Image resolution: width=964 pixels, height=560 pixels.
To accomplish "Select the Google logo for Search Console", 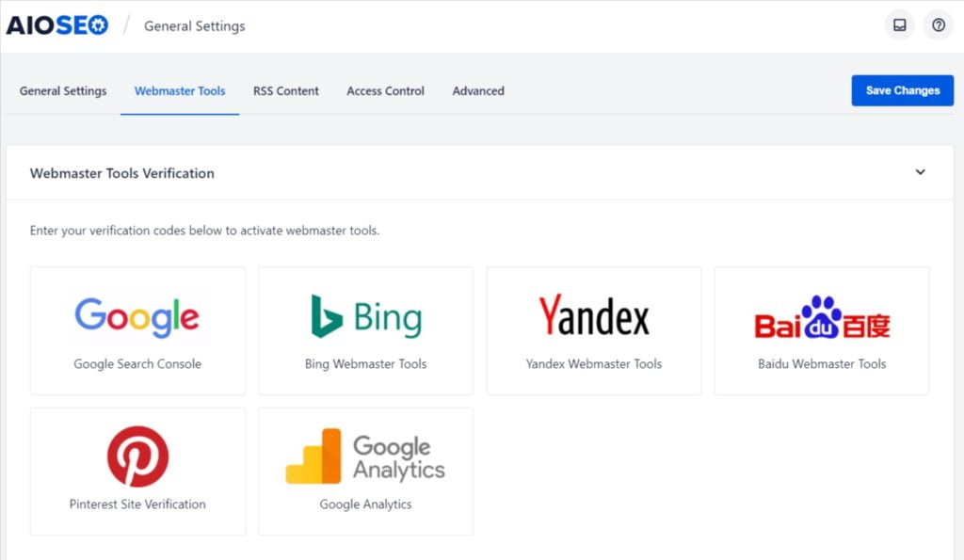I will point(137,317).
